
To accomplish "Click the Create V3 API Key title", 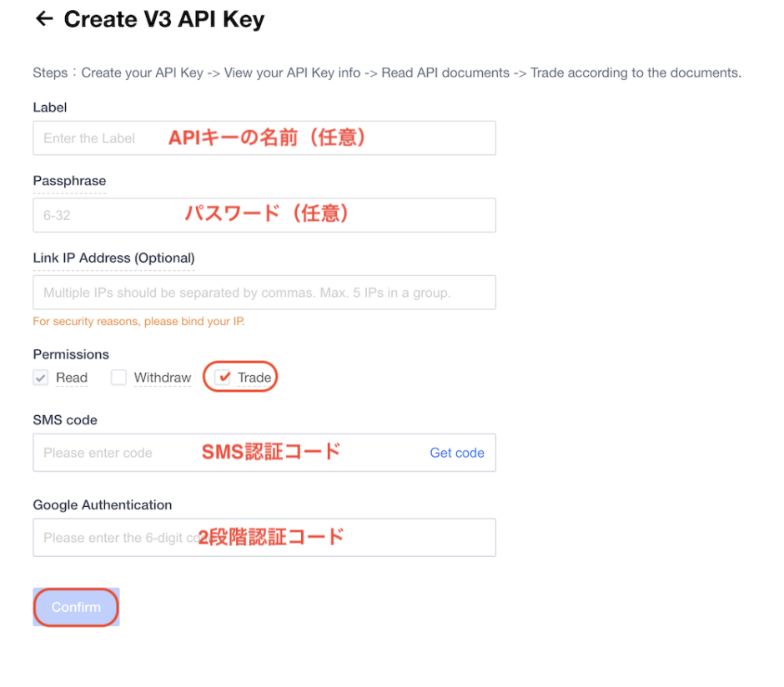I will coord(163,18).
